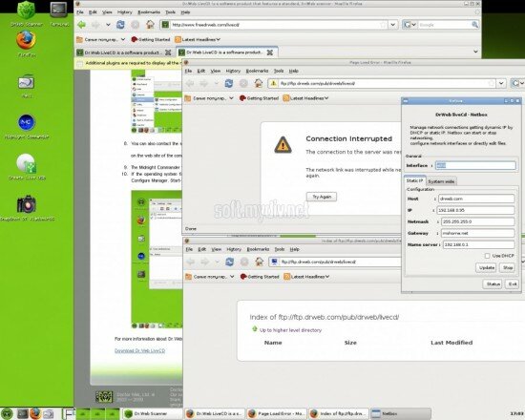Click the Netmask field in Netbox

tap(478, 221)
